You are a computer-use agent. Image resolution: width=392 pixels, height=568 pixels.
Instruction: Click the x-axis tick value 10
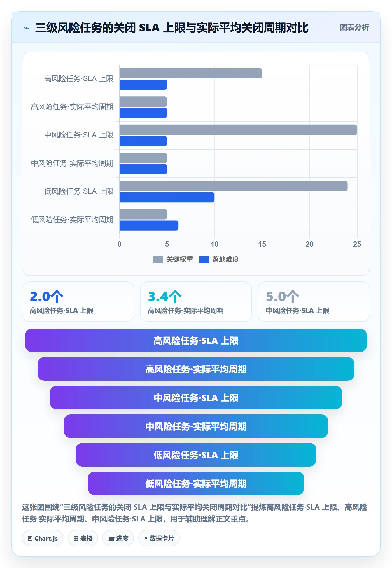pyautogui.click(x=214, y=244)
